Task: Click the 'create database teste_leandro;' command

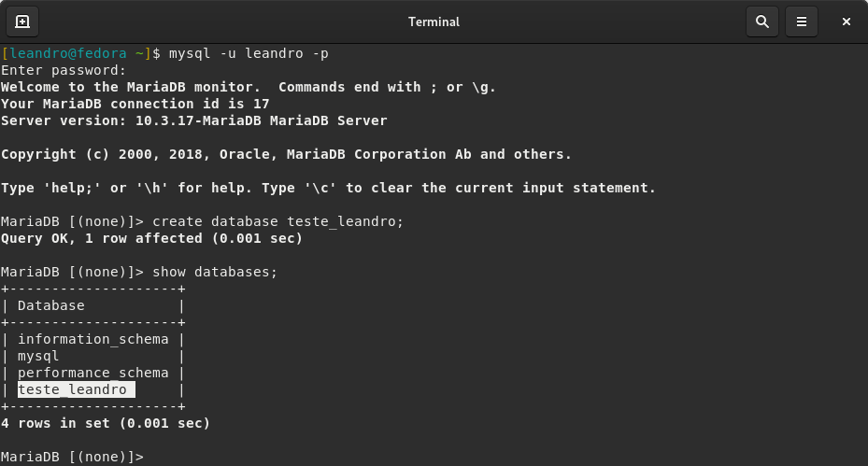Action: tap(277, 221)
